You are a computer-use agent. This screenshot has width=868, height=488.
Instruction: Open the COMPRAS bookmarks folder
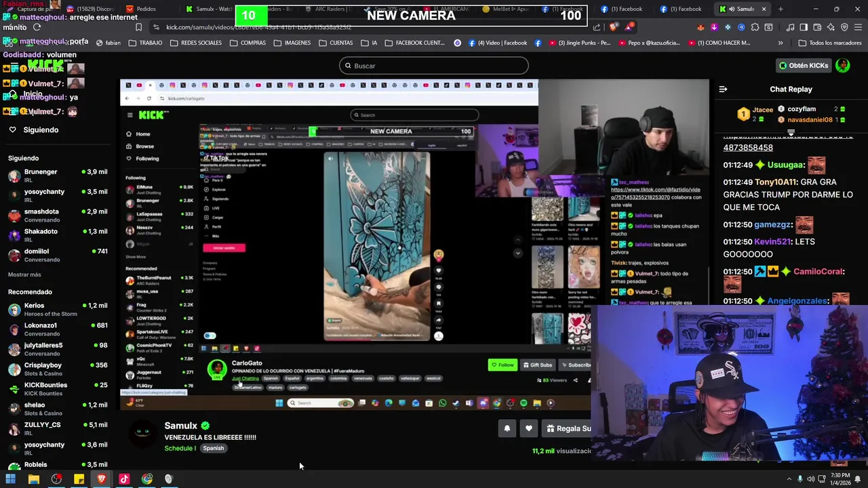pos(248,43)
